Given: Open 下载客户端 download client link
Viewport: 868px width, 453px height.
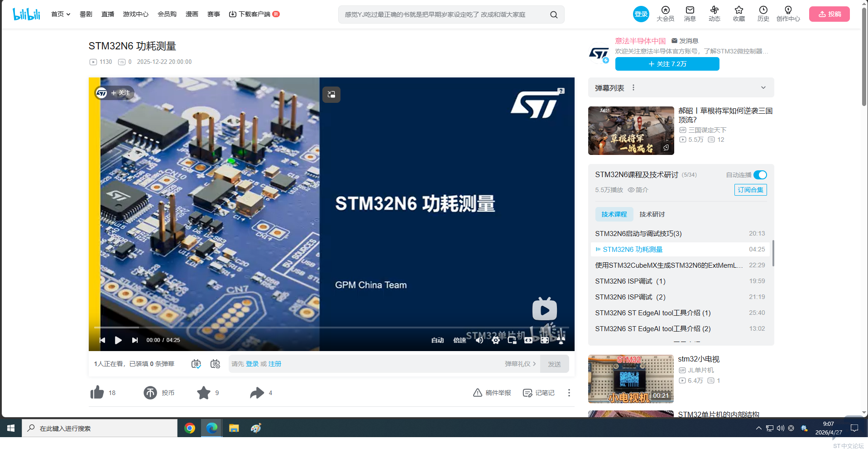Looking at the screenshot, I should (x=254, y=14).
